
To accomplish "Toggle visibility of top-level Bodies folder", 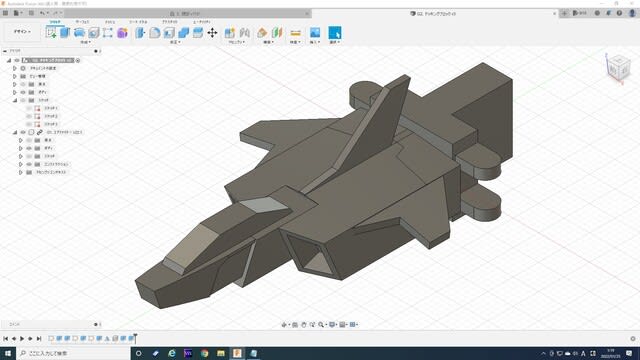I will click(23, 92).
